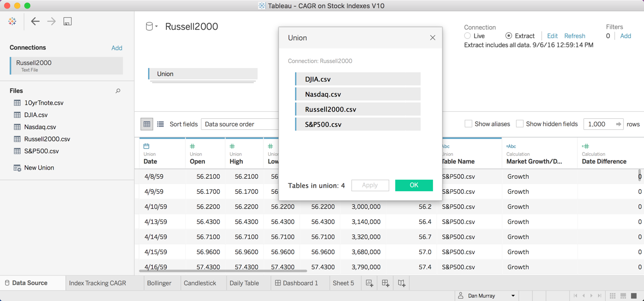Apply row count with the arrow button
This screenshot has width=644, height=301.
(618, 124)
